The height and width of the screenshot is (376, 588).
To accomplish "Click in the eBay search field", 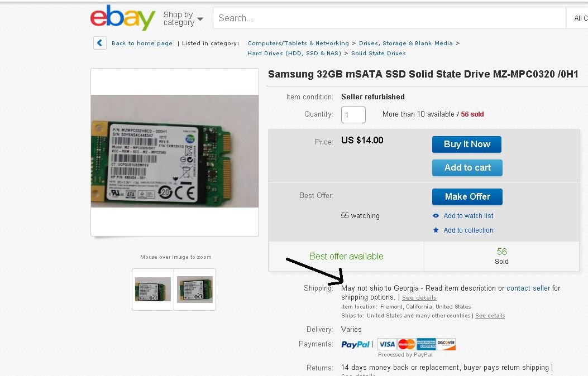I will click(389, 18).
